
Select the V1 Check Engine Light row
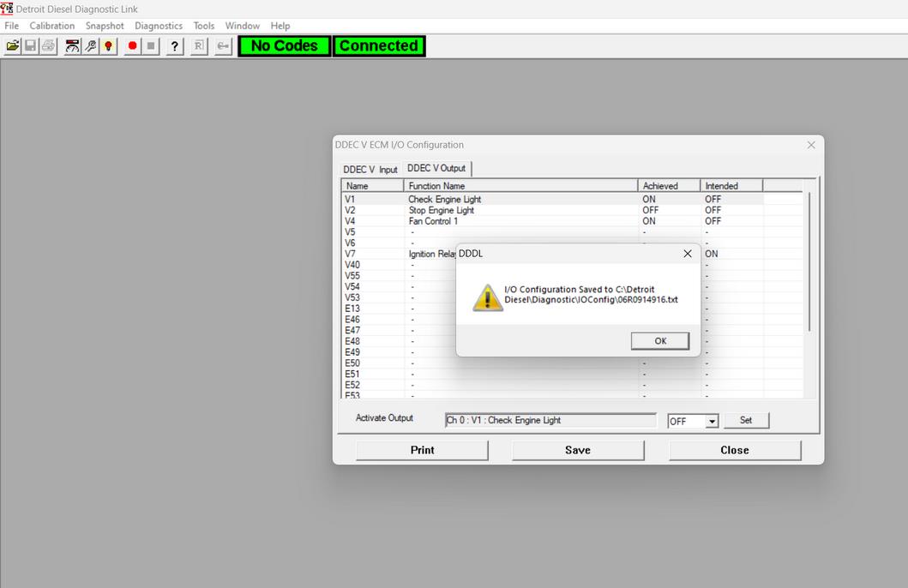pos(444,200)
